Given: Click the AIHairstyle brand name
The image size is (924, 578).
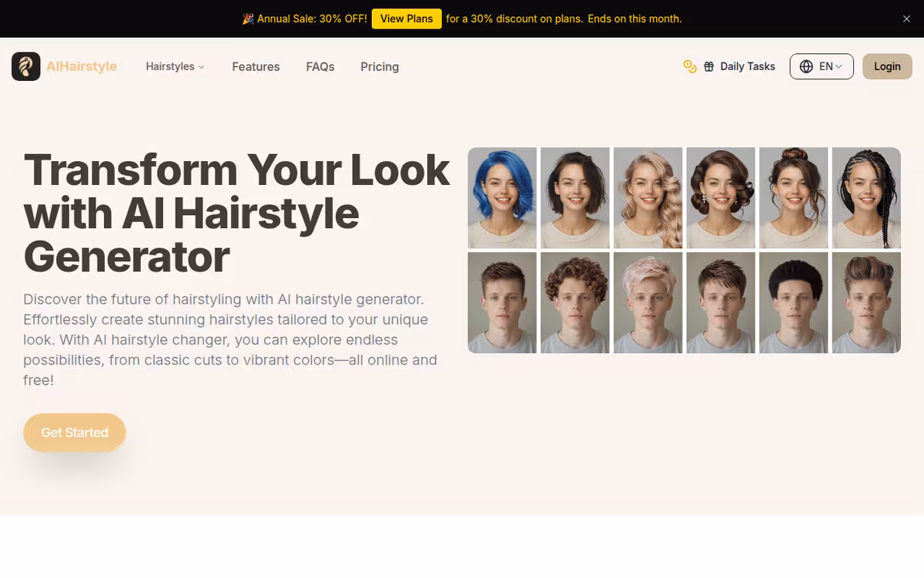Looking at the screenshot, I should click(x=82, y=66).
